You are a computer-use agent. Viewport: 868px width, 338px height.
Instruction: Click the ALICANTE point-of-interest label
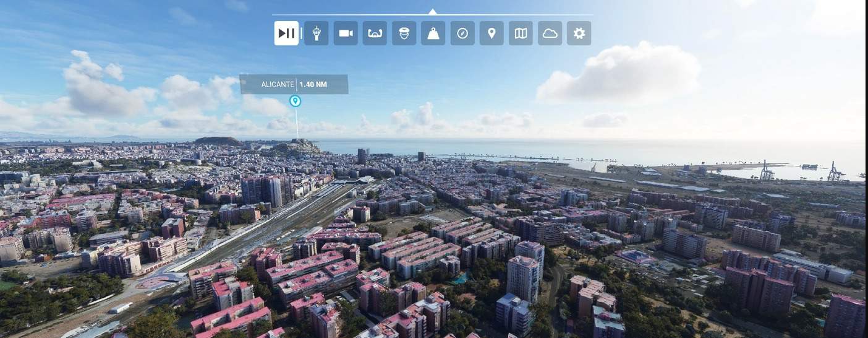click(x=277, y=84)
